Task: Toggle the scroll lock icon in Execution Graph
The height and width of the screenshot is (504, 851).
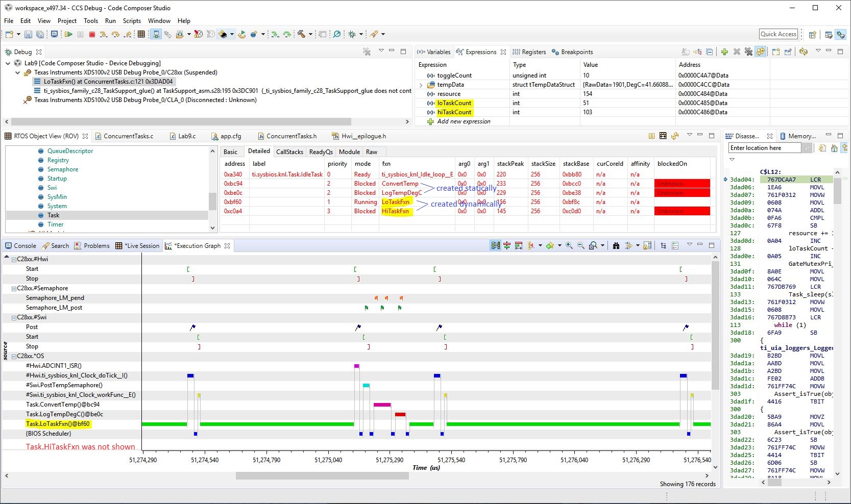Action: point(647,246)
